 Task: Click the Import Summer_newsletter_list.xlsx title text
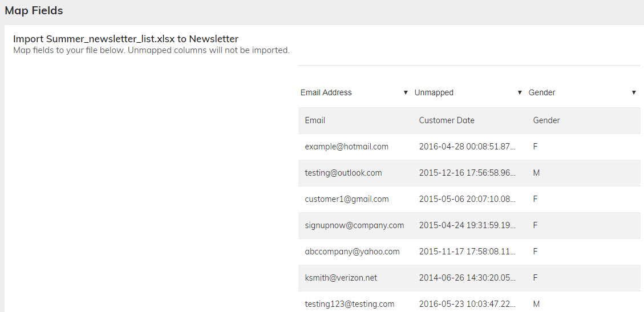coord(125,39)
